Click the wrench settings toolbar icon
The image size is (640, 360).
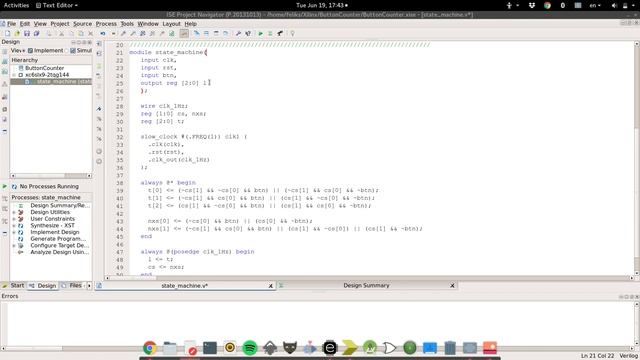[238, 33]
